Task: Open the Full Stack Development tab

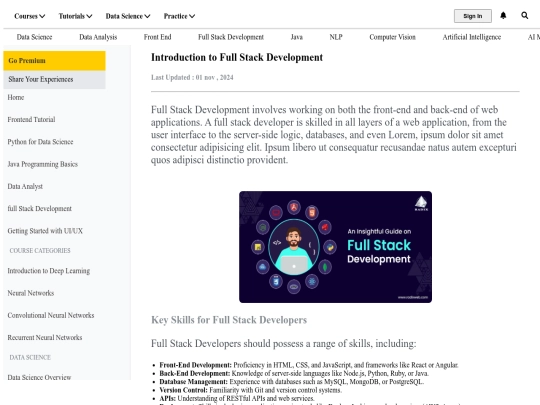Action: (x=231, y=37)
